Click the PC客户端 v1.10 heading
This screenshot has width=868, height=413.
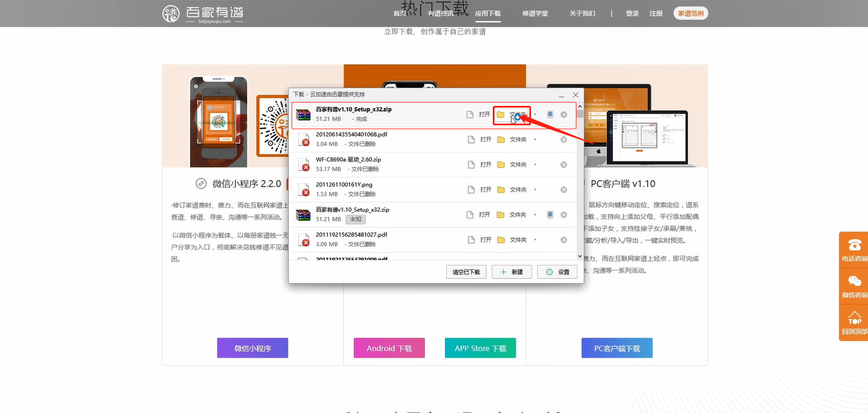pyautogui.click(x=623, y=183)
